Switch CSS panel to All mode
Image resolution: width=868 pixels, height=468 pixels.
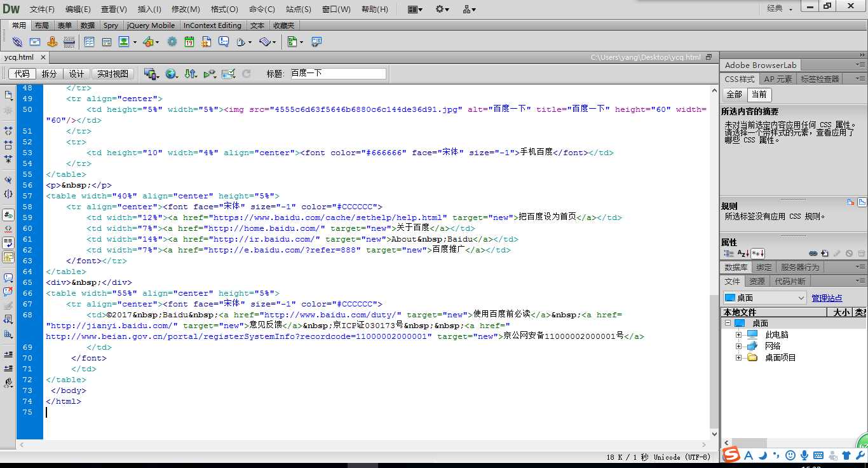(x=734, y=94)
